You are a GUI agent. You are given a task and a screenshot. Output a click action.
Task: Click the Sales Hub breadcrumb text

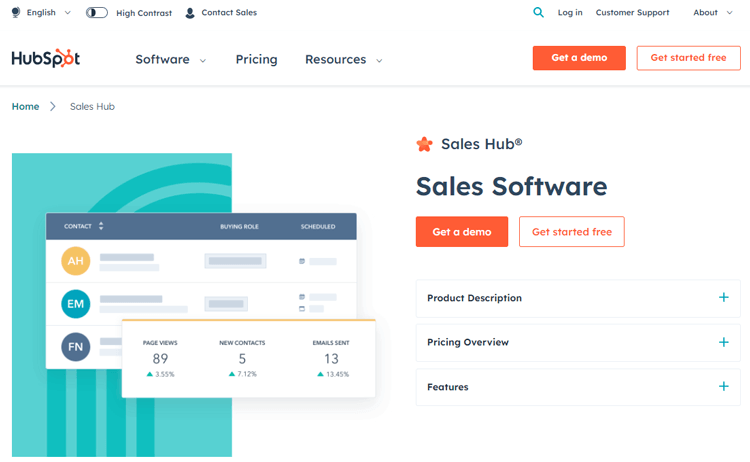tap(92, 106)
